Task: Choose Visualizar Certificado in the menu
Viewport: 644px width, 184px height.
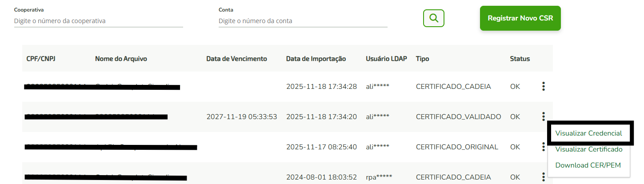Action: 588,149
